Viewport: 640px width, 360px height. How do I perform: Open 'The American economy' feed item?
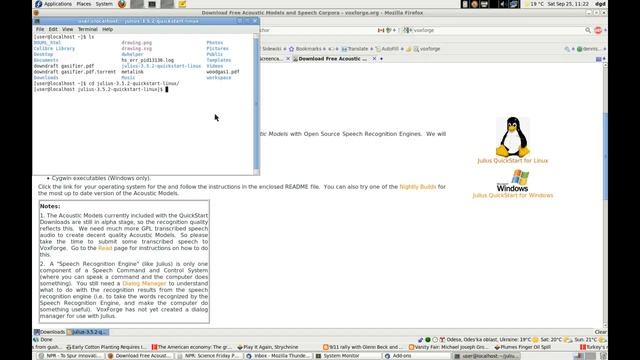(192, 347)
